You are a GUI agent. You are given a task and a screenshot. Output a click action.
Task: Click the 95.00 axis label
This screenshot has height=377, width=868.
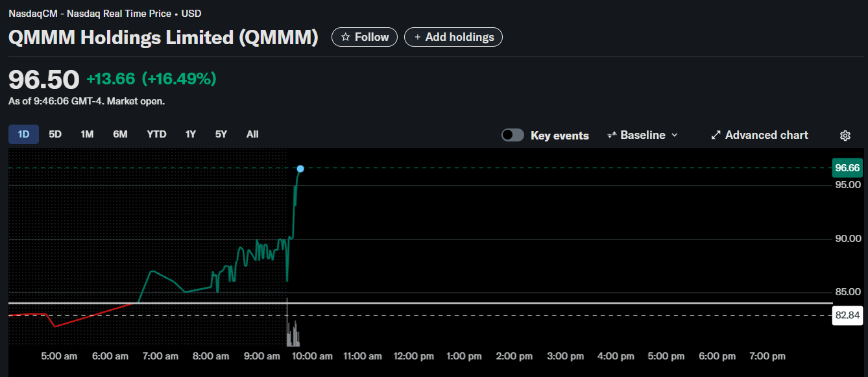tap(847, 186)
